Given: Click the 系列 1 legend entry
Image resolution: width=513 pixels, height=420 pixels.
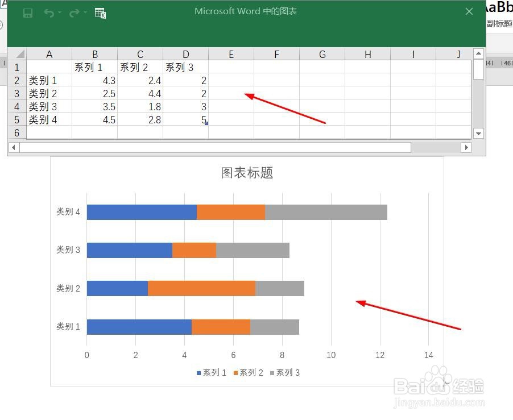Looking at the screenshot, I should [212, 373].
